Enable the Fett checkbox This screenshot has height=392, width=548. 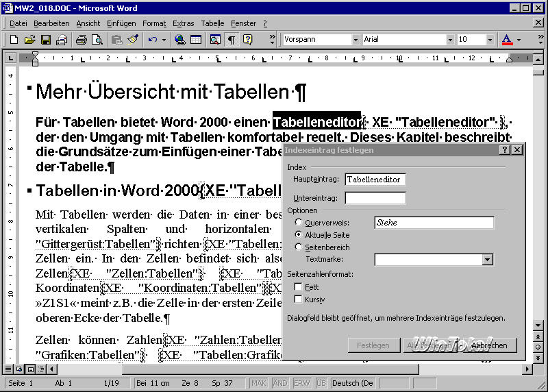point(298,286)
